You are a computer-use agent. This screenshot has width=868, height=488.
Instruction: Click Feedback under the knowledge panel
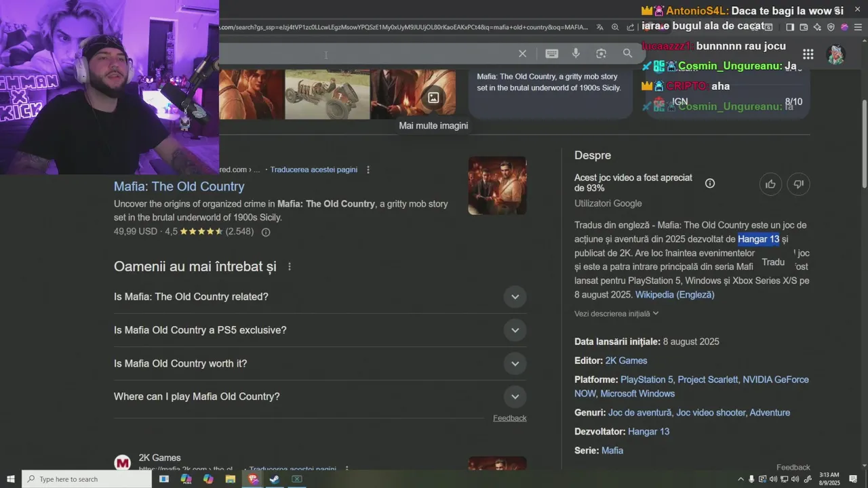click(x=793, y=467)
